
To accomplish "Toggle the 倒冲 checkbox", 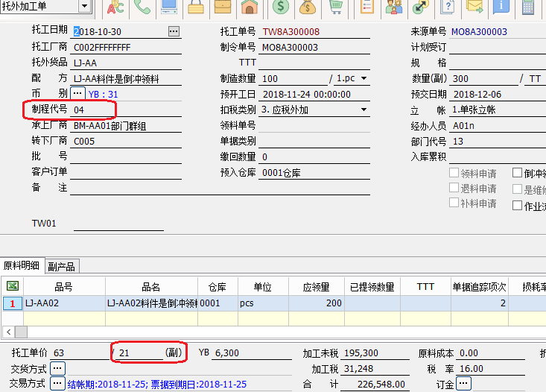I will coord(518,173).
